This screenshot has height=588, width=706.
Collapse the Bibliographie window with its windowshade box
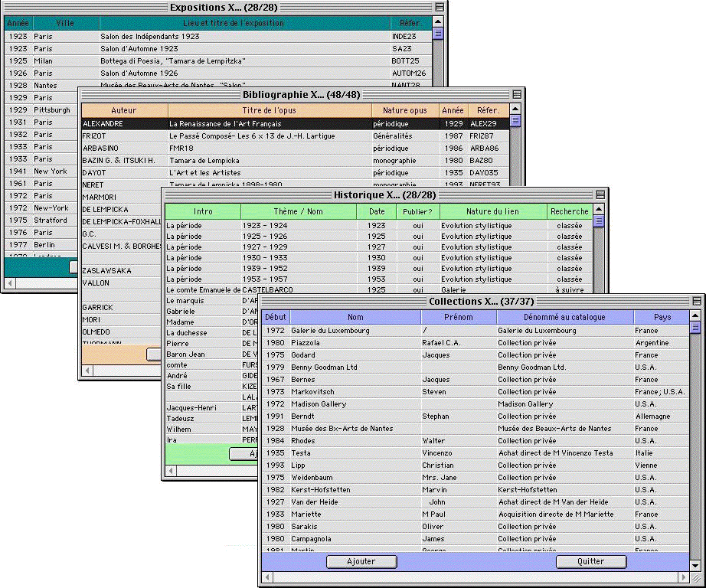(517, 94)
